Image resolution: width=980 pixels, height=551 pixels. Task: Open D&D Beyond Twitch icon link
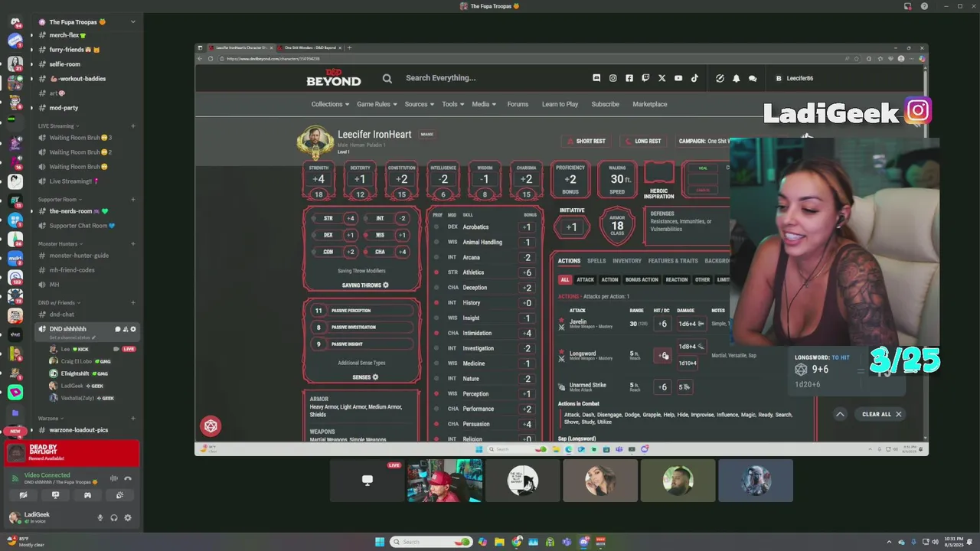645,78
